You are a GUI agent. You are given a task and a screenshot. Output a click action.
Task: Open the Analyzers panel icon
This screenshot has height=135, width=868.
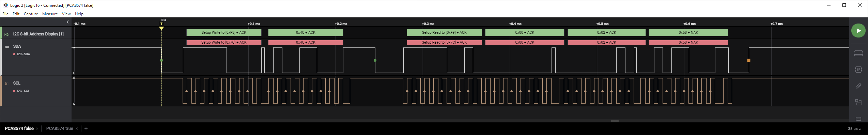[858, 70]
